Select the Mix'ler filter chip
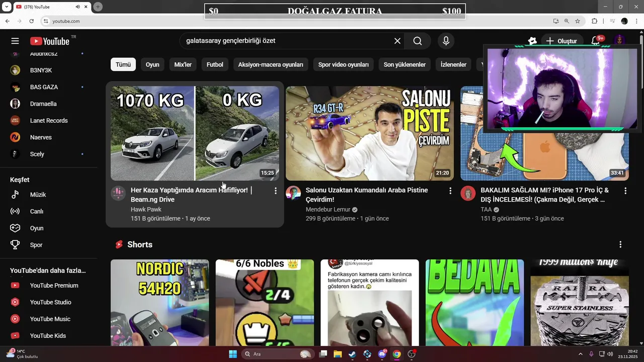644x362 pixels. point(183,64)
